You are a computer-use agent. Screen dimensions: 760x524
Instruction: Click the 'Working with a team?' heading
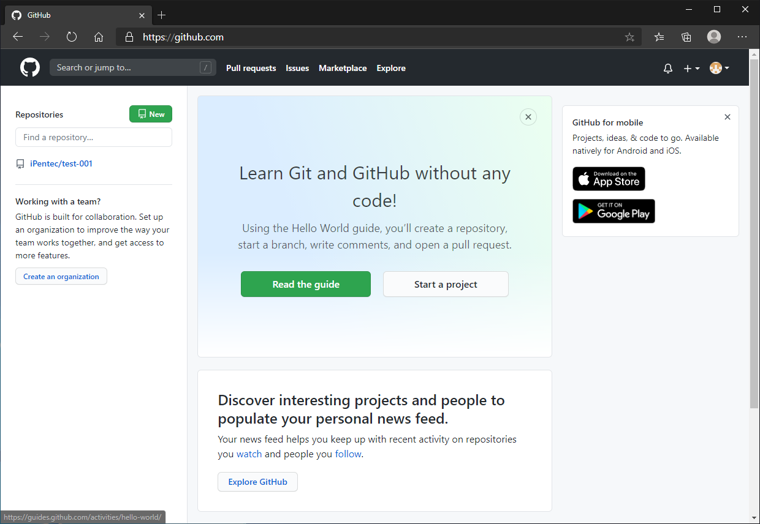tap(58, 201)
